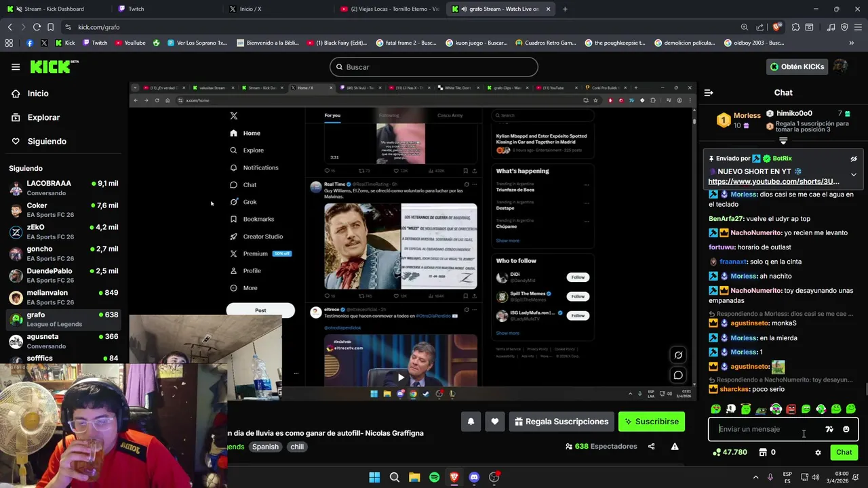Expand the gift leaderboard panel

tap(783, 141)
